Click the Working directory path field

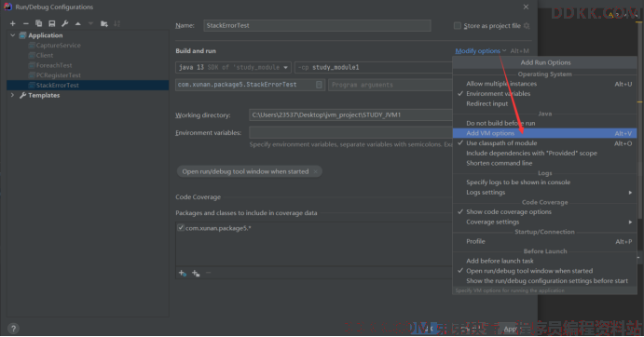[x=350, y=115]
